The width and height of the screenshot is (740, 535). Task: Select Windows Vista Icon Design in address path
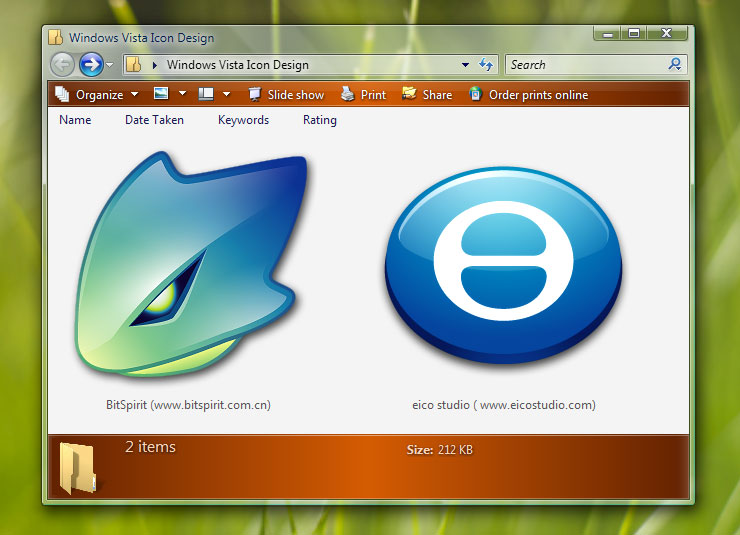click(237, 65)
